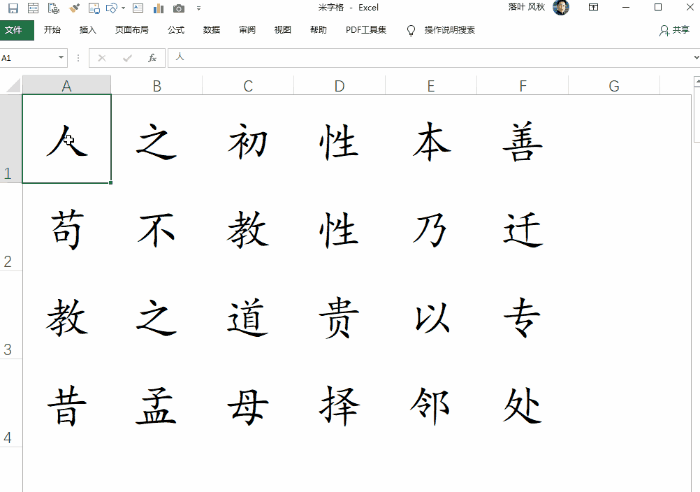Select column B header

(x=157, y=85)
